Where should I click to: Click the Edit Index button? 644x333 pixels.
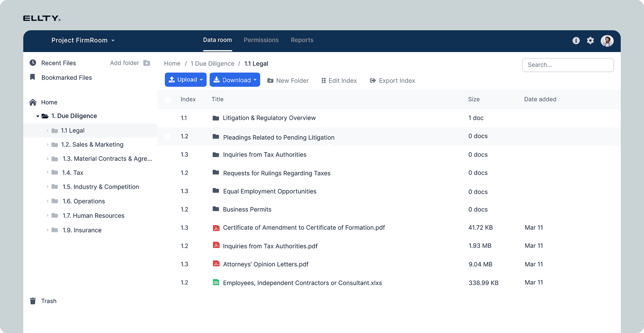pyautogui.click(x=339, y=81)
